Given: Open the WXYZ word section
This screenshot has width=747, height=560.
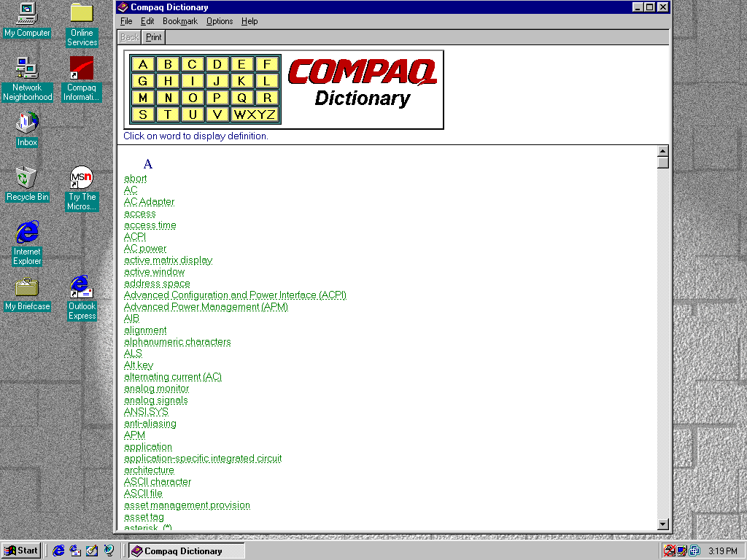Looking at the screenshot, I should (255, 114).
